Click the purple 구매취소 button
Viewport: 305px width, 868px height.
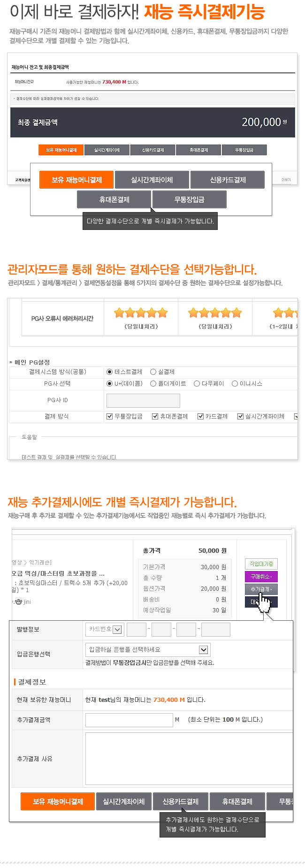tap(261, 577)
